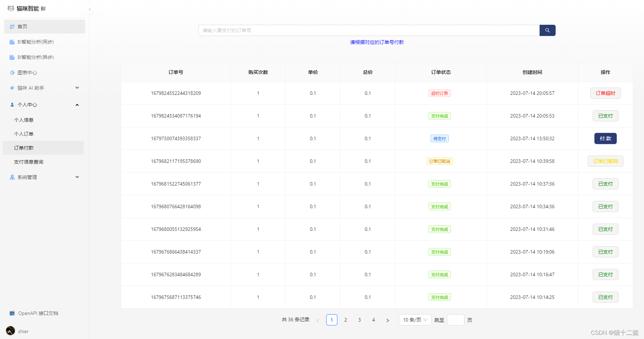Click chart icon beside BI智能分析(异步)
This screenshot has height=339, width=644.
(x=12, y=57)
